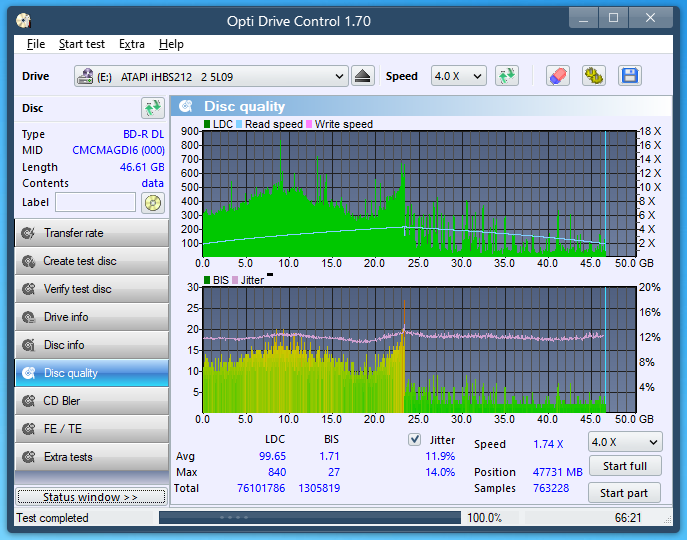Click the eject drive icon
The width and height of the screenshot is (687, 540).
[x=362, y=76]
